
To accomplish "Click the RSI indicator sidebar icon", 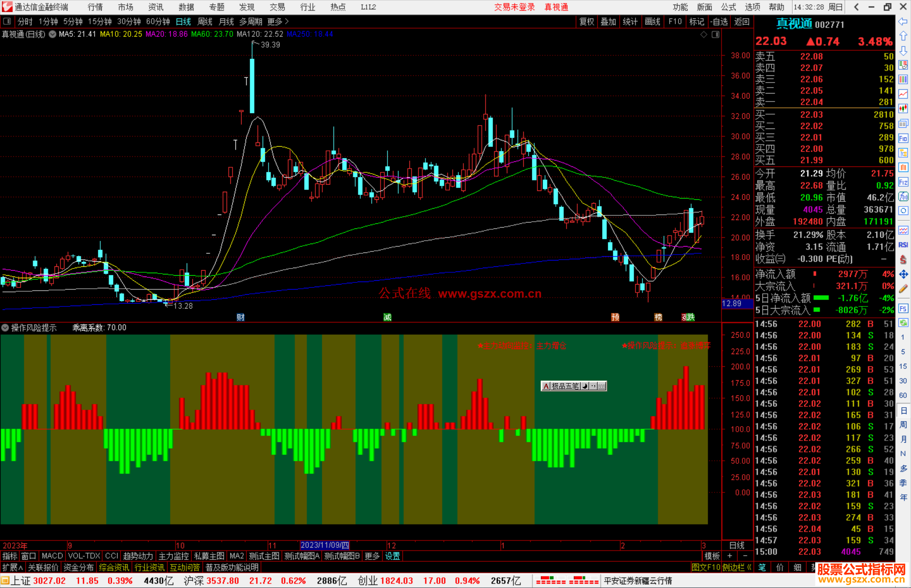I will 903,245.
